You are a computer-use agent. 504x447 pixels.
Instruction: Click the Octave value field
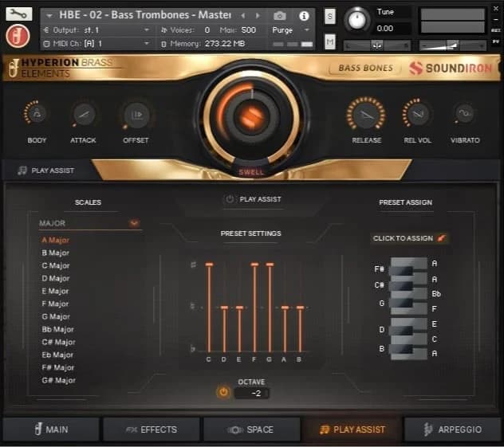[x=251, y=393]
